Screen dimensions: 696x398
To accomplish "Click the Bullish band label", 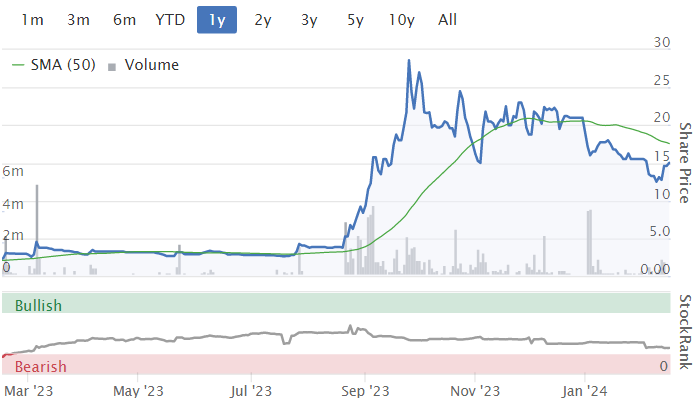I will click(x=38, y=306).
